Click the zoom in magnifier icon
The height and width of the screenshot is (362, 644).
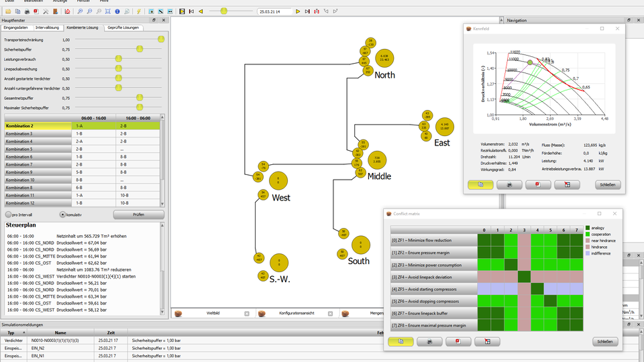80,11
